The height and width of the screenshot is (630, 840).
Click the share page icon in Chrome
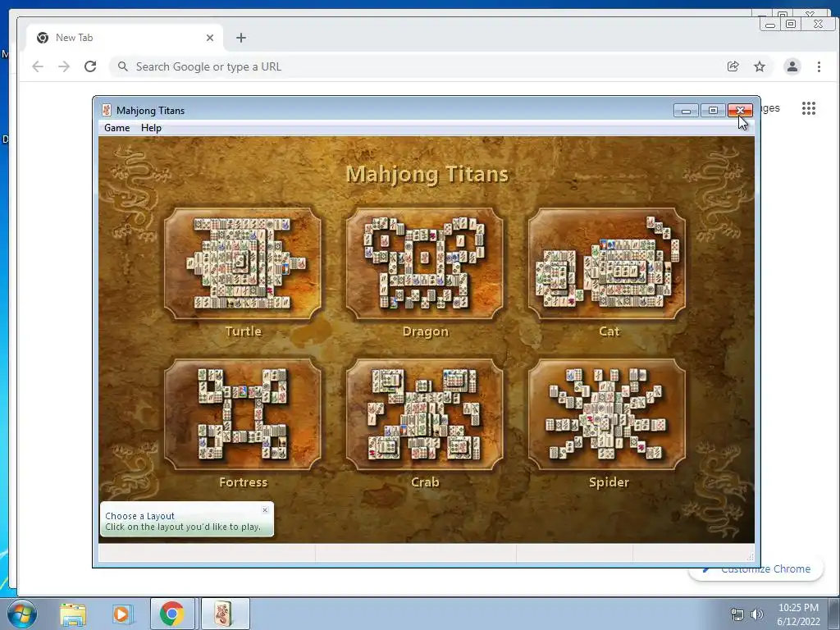(733, 66)
